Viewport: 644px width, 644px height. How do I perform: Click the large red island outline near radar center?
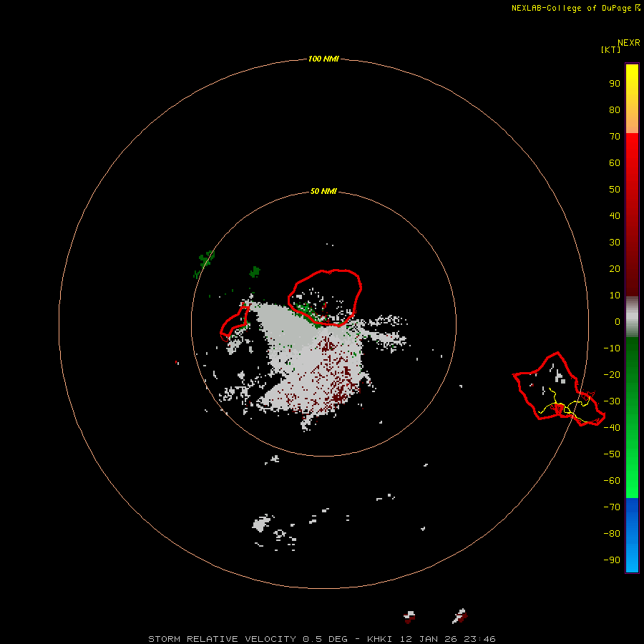(x=325, y=298)
